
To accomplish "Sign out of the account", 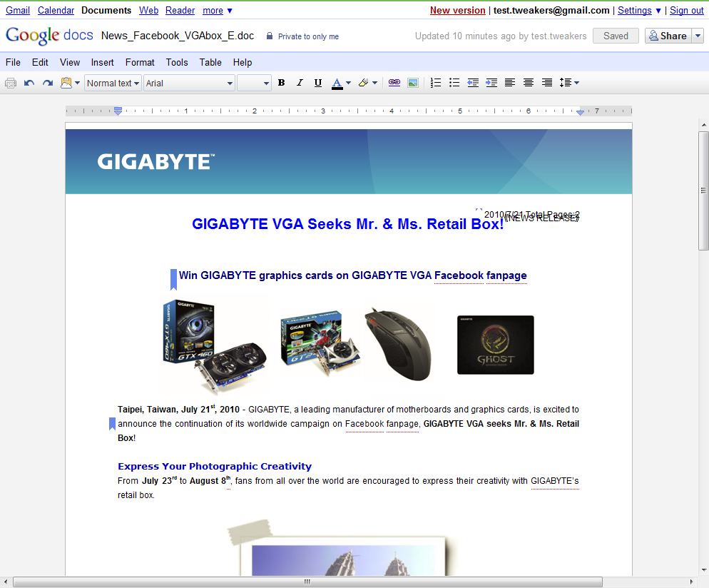I will [x=686, y=11].
